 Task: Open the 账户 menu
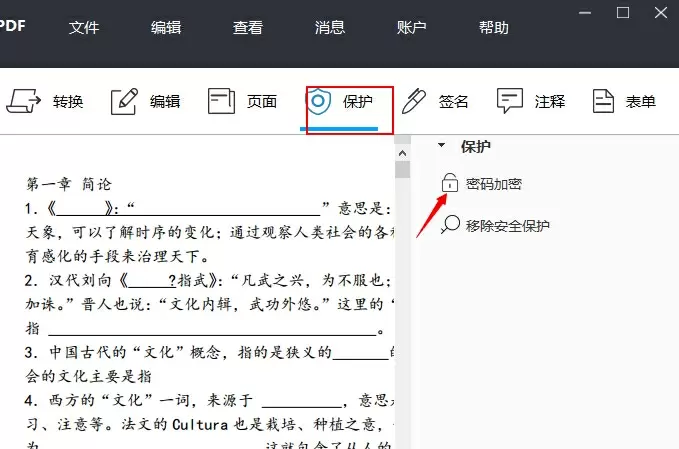pos(412,27)
